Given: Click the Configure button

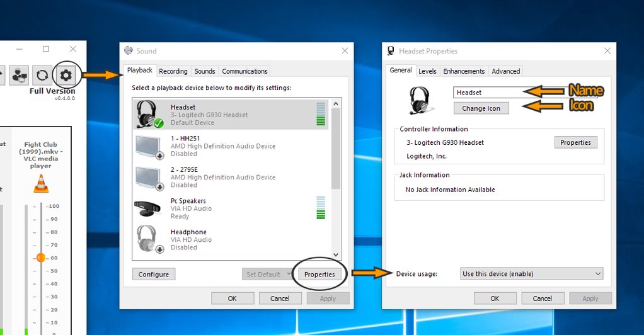Looking at the screenshot, I should click(154, 275).
